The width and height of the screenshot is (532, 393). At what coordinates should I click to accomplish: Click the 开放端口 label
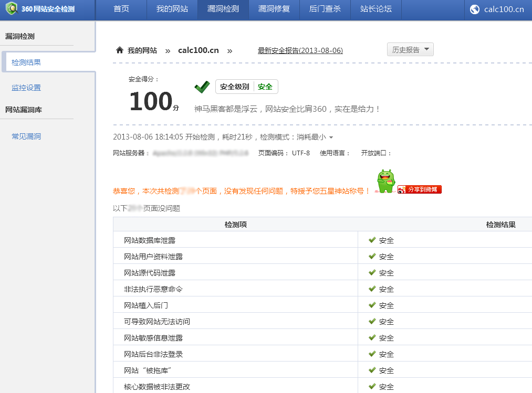pyautogui.click(x=376, y=153)
